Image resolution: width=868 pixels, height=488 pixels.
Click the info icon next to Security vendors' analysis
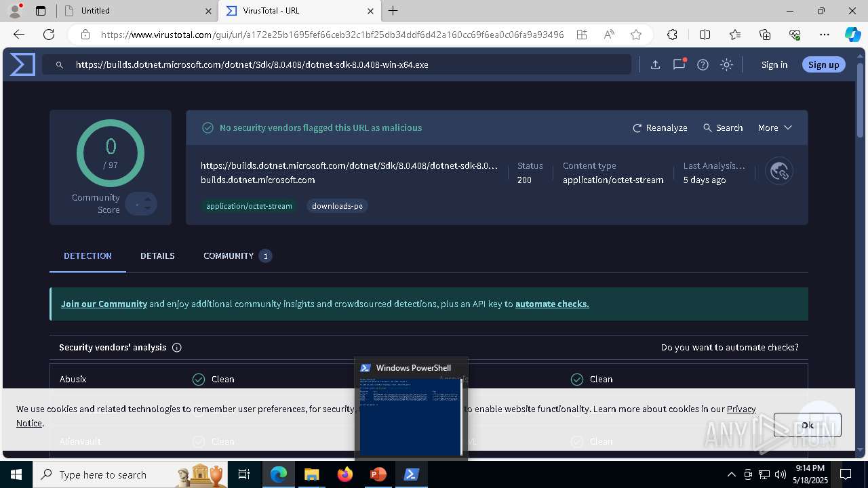click(x=177, y=348)
